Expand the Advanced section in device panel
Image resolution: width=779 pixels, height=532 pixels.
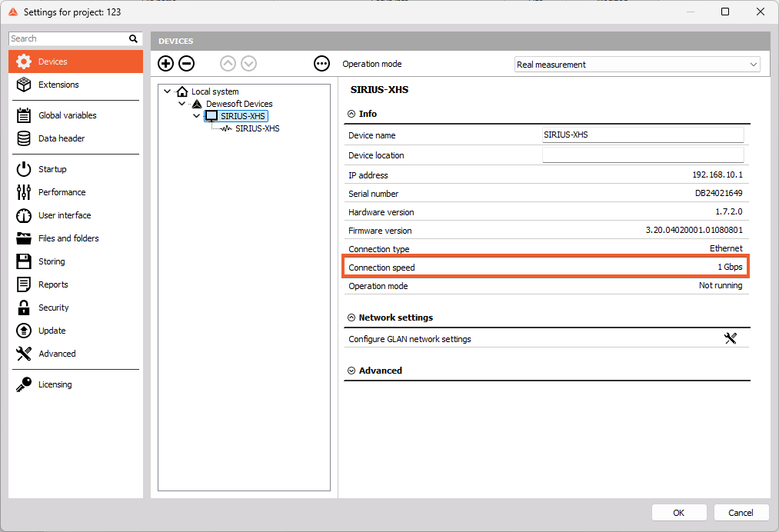pyautogui.click(x=351, y=371)
